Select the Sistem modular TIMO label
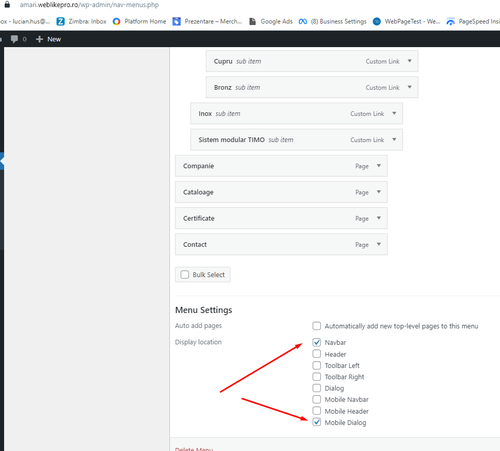 click(232, 140)
